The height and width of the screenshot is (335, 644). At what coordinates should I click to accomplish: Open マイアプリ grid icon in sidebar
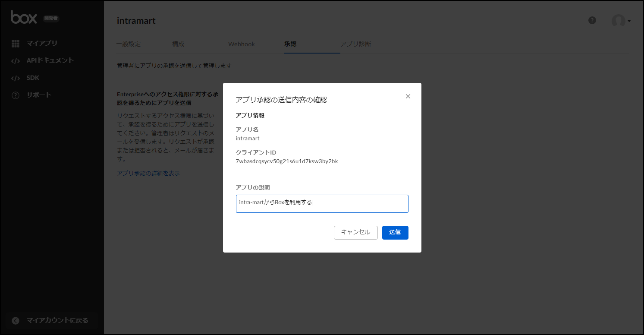pos(16,44)
